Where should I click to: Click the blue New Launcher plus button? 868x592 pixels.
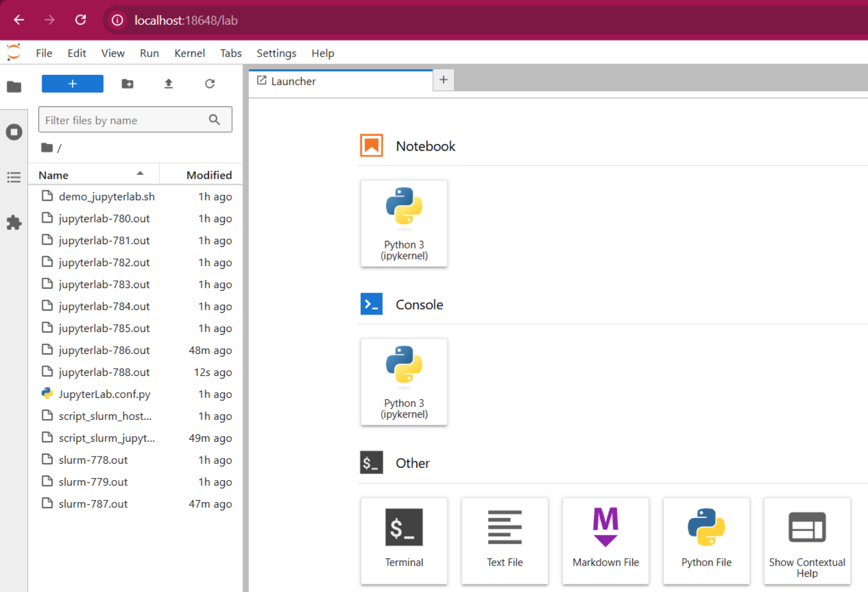(x=72, y=84)
